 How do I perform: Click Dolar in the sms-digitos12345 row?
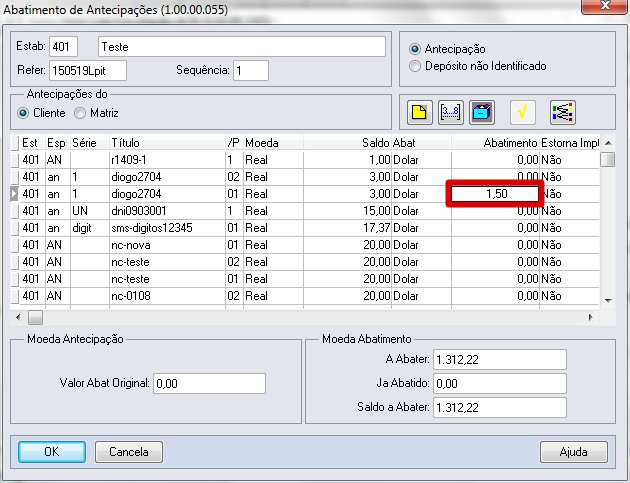coord(406,228)
